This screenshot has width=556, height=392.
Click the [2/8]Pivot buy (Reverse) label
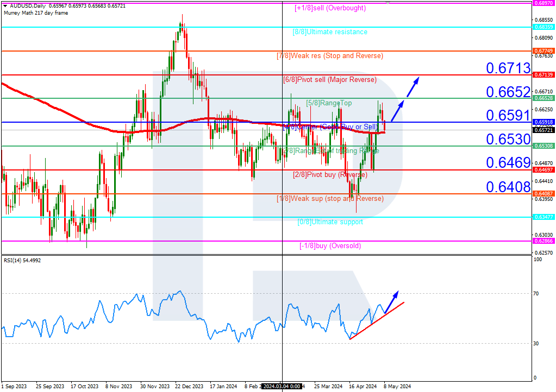pos(330,173)
